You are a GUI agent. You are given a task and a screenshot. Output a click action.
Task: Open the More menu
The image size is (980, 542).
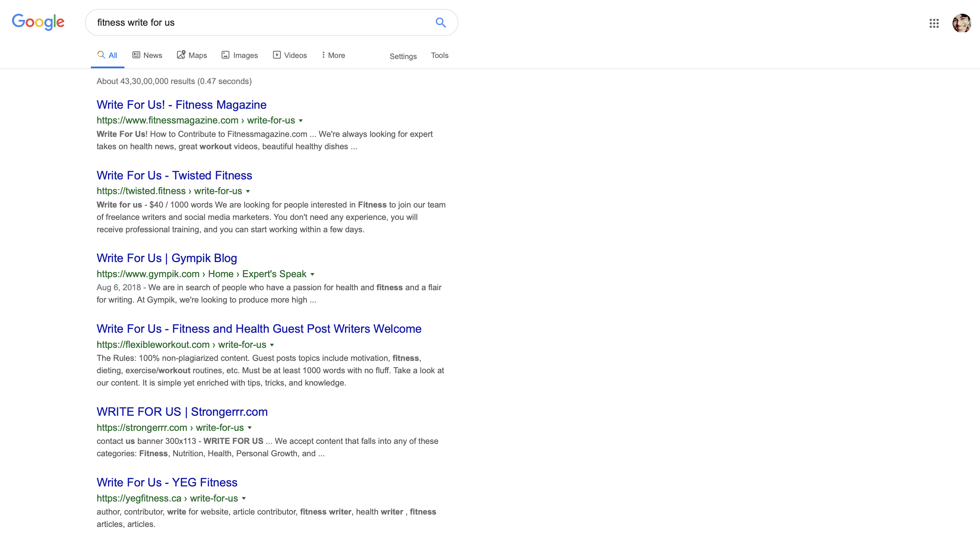pos(333,55)
